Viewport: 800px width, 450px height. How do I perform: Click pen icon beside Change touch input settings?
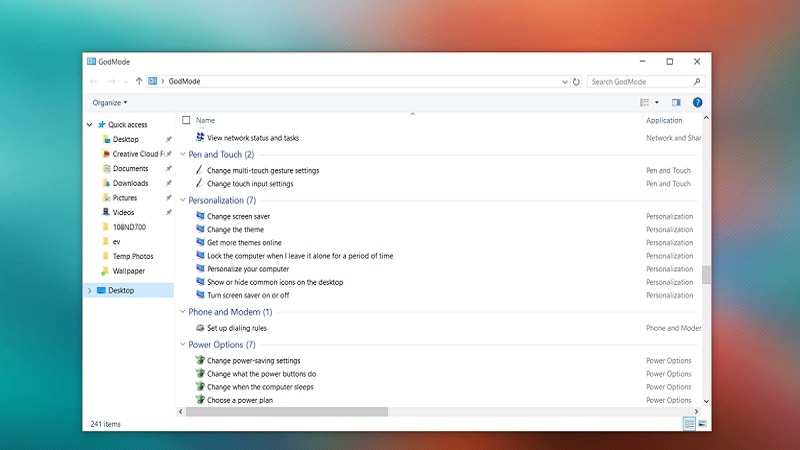pos(199,183)
